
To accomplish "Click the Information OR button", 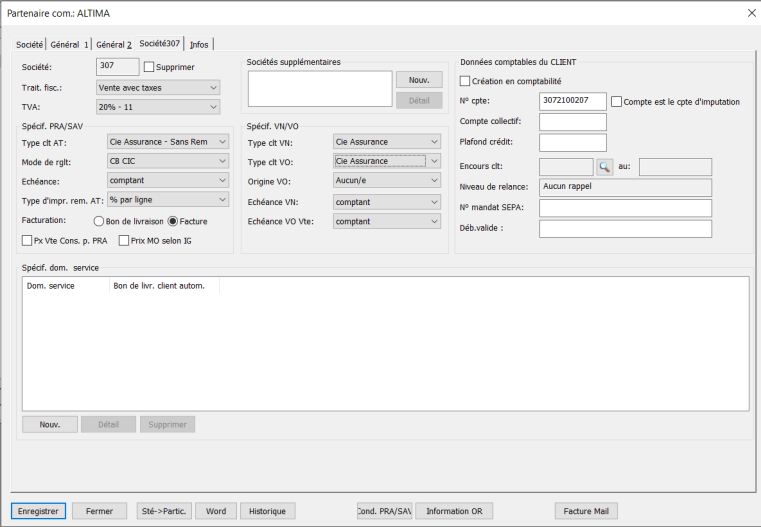I will (454, 511).
